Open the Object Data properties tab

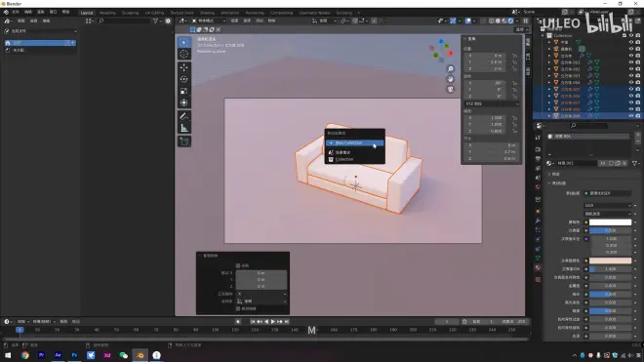point(538,259)
